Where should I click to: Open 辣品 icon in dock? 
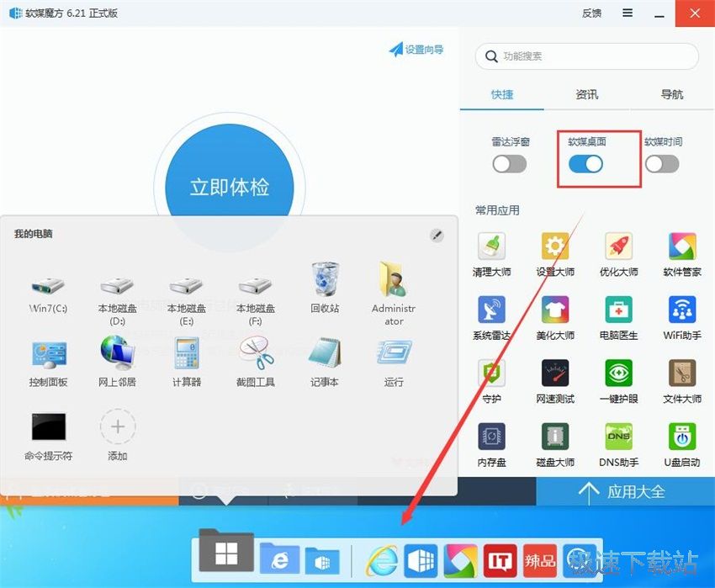coord(540,560)
